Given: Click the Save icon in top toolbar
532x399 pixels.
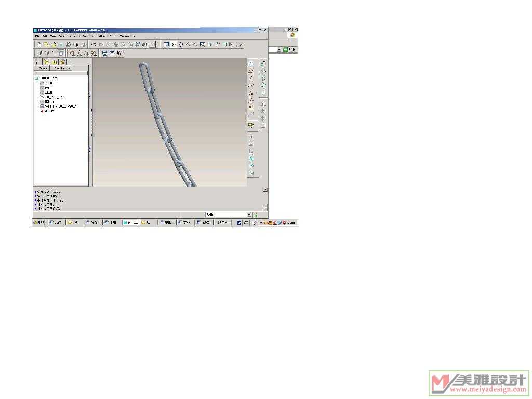Looking at the screenshot, I should (61, 45).
